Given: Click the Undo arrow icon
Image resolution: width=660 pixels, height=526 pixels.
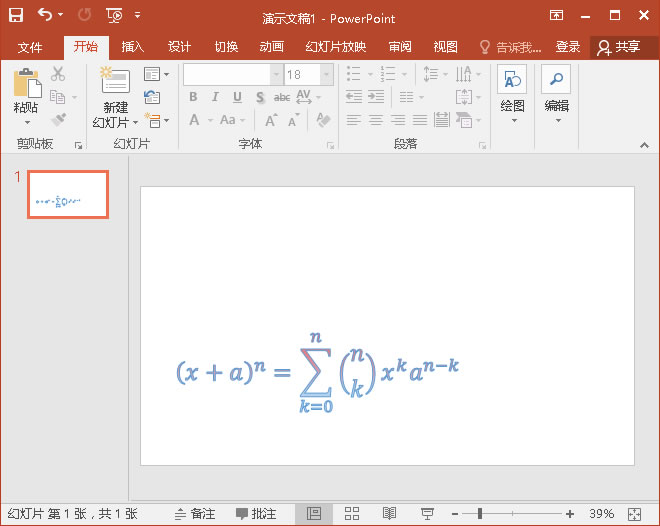Looking at the screenshot, I should click(45, 15).
